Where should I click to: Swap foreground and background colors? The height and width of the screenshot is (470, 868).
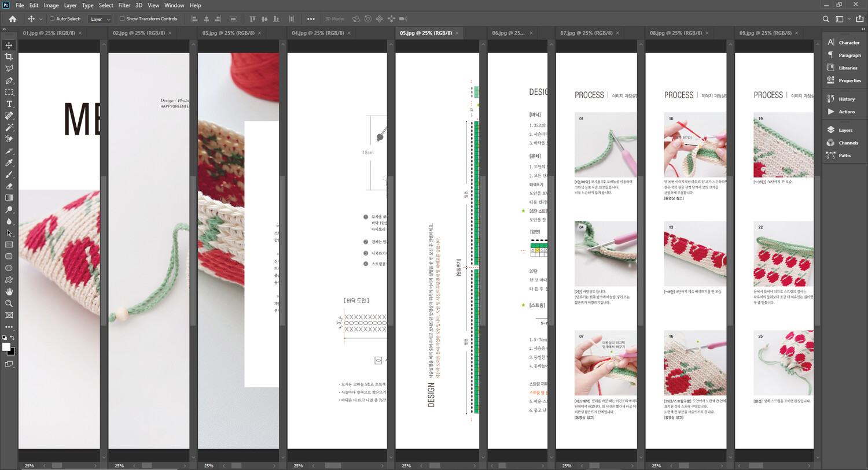click(x=12, y=338)
